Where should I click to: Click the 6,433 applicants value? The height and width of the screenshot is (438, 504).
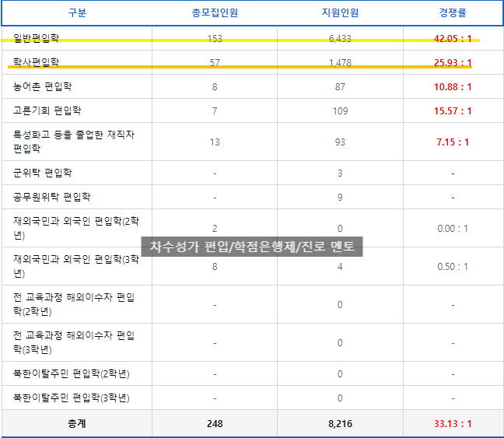(x=340, y=39)
